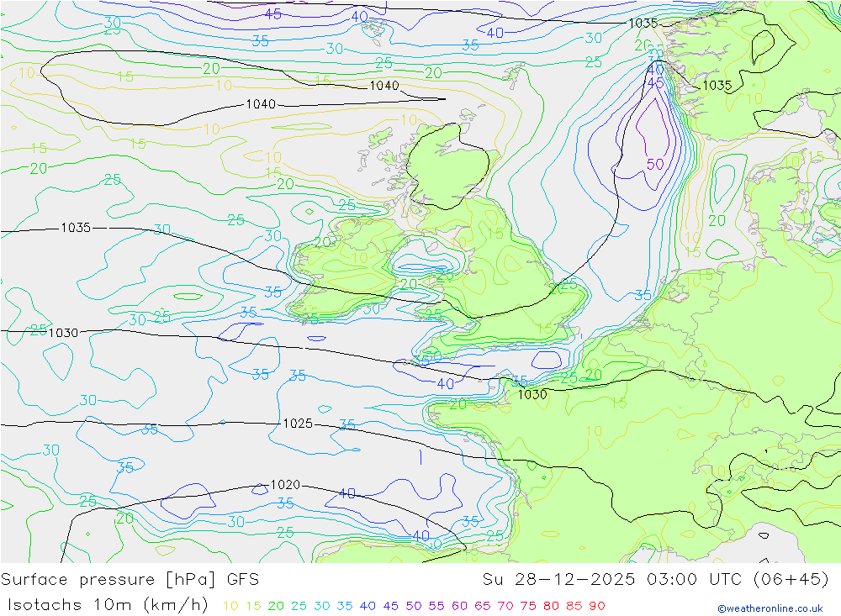Select the purple 50 value in the isotach legend
Viewport: 841px width, 616px height.
414,606
